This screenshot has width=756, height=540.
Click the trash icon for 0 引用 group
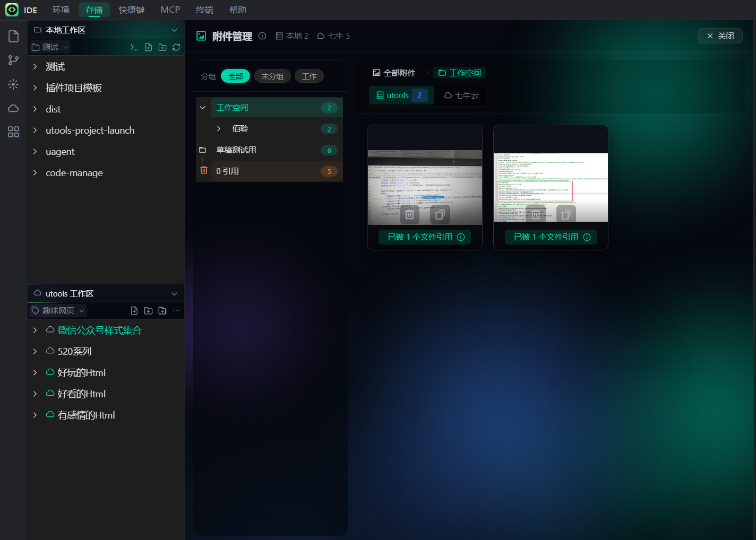pyautogui.click(x=204, y=170)
